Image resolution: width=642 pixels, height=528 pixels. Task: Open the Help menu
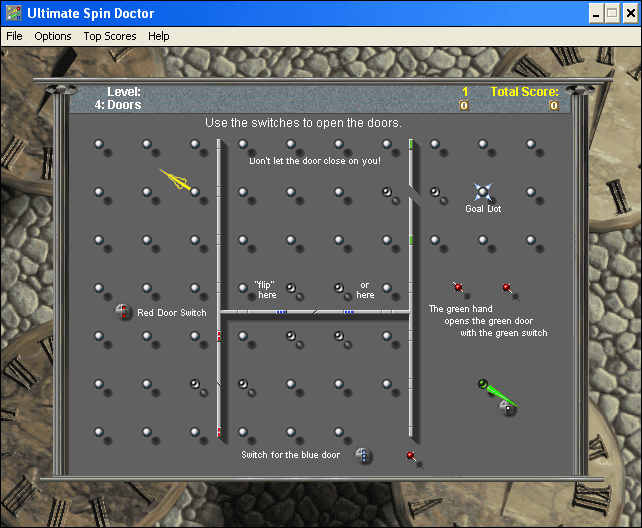tap(158, 36)
